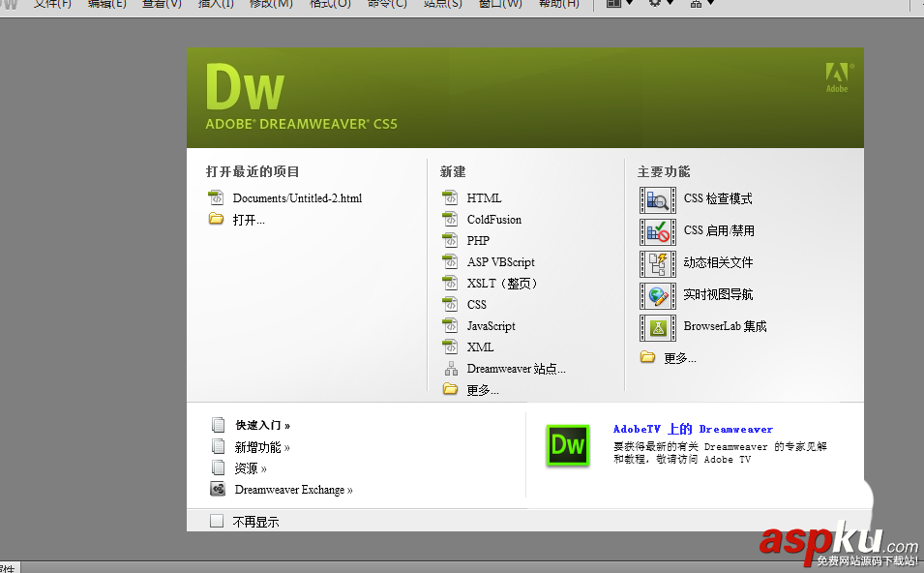Open the 快速入门 » guide
924x573 pixels.
point(263,425)
